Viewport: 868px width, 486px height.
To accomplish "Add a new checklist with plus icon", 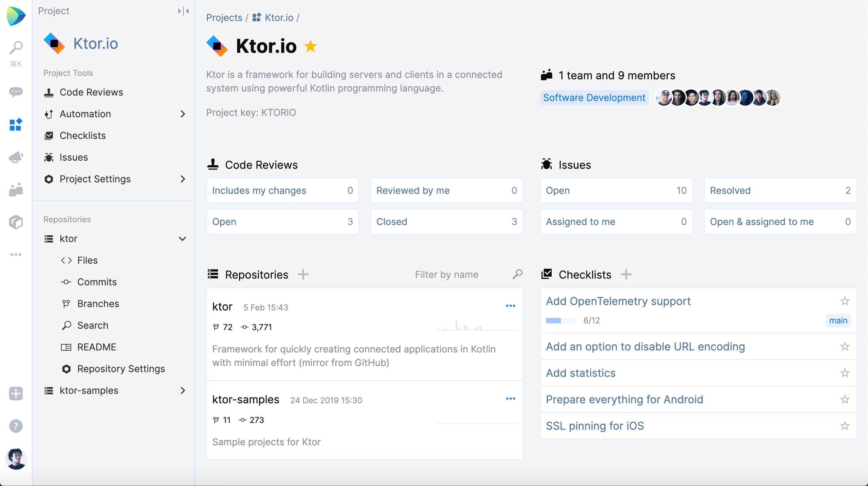I will [626, 274].
